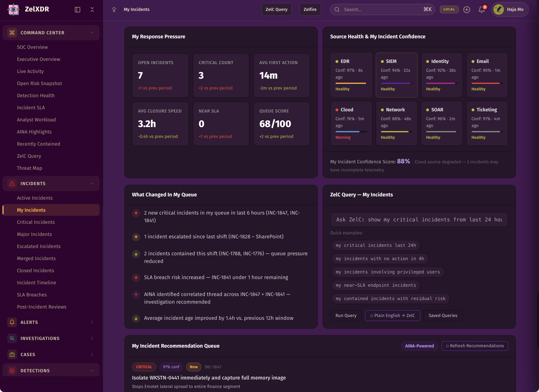
Task: Collapse the Command Center section
Action: pyautogui.click(x=92, y=33)
